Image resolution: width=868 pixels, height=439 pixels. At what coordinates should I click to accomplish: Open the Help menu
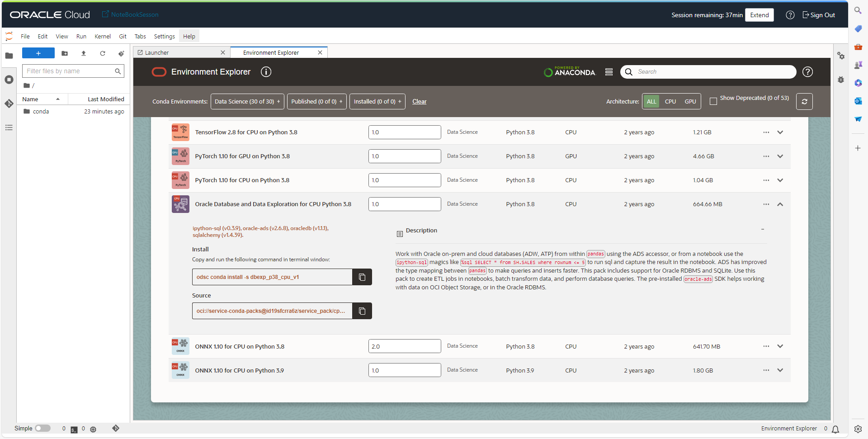[189, 37]
